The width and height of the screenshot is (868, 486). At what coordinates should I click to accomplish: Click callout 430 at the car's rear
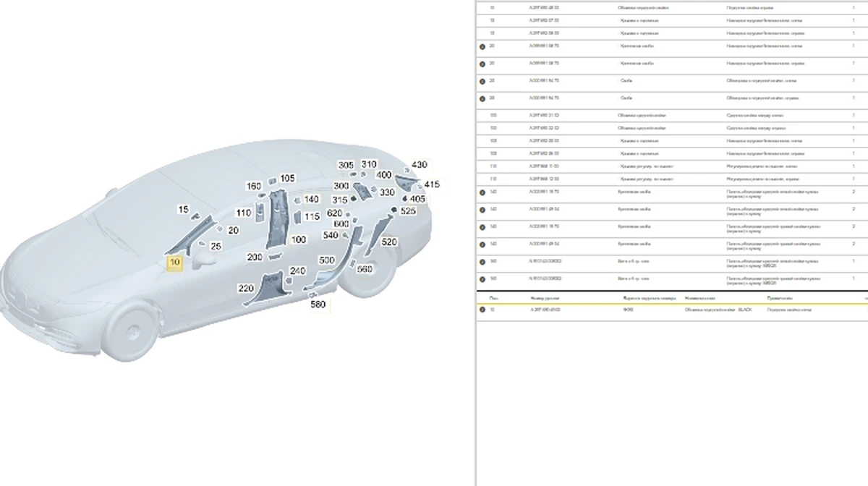(419, 166)
